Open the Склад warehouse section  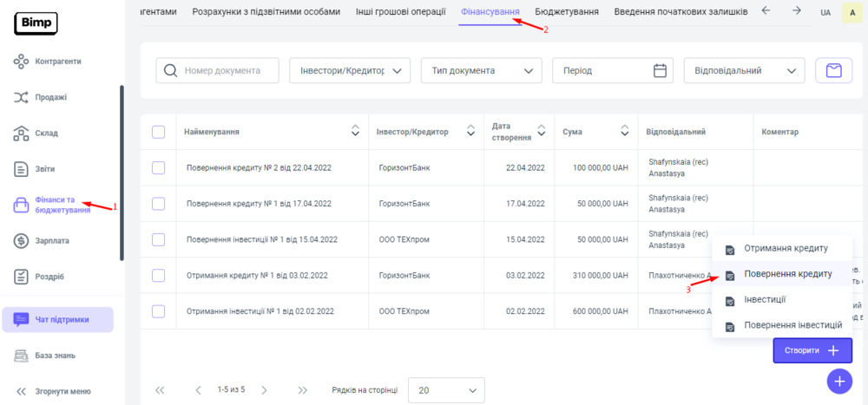(46, 133)
